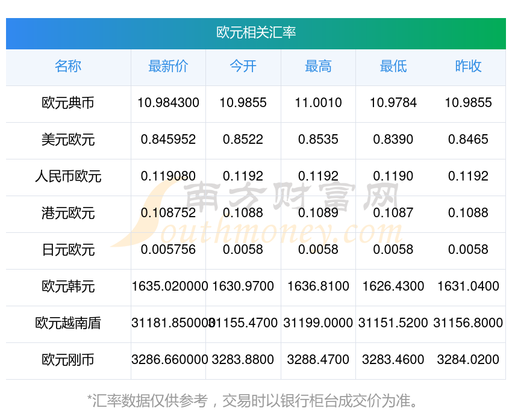Select opening value 0.8522

tap(243, 140)
